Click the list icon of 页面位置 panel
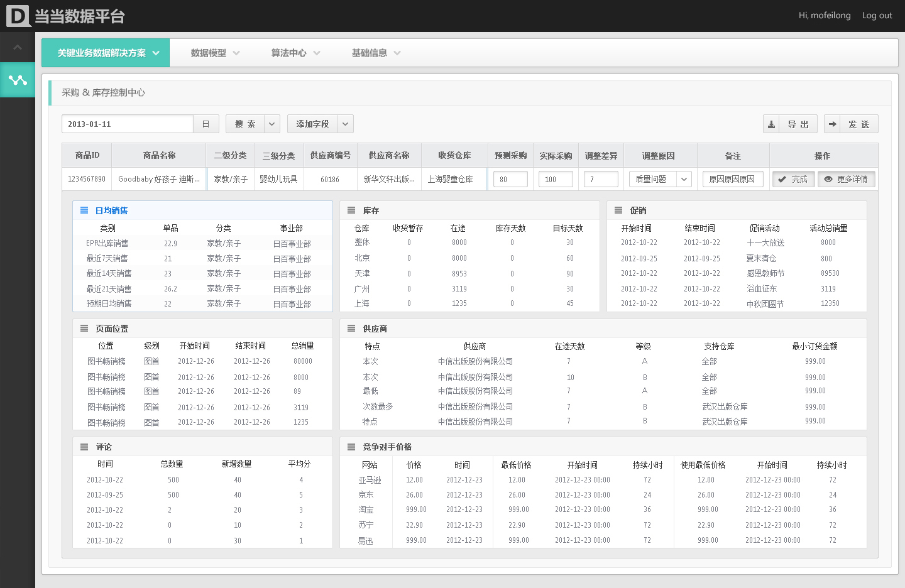The width and height of the screenshot is (905, 588). [84, 329]
